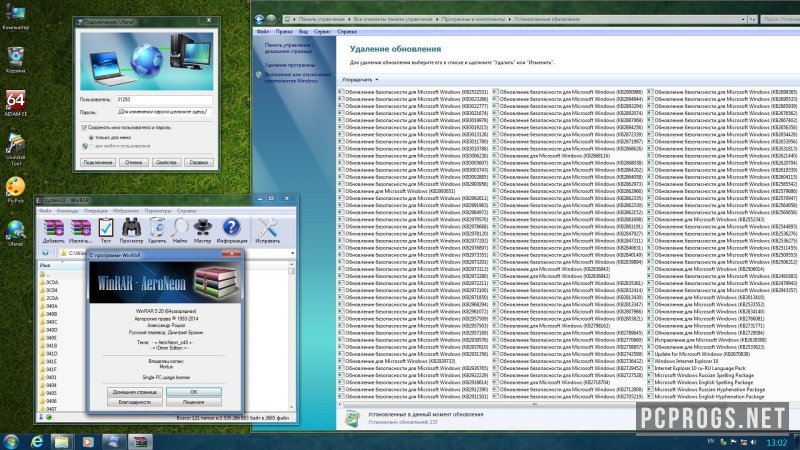Viewport: 800px width, 450px height.
Task: Click the WinRAR Найти magnifier icon
Action: (180, 228)
